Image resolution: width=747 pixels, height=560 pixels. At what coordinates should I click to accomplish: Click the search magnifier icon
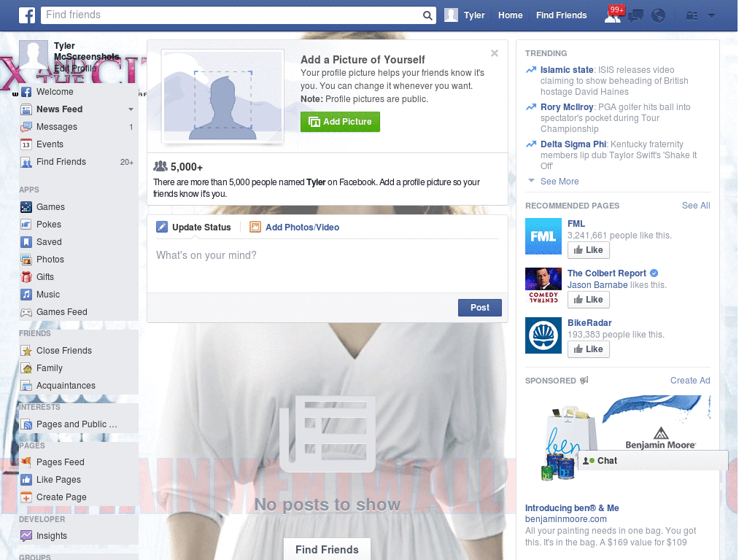(427, 16)
